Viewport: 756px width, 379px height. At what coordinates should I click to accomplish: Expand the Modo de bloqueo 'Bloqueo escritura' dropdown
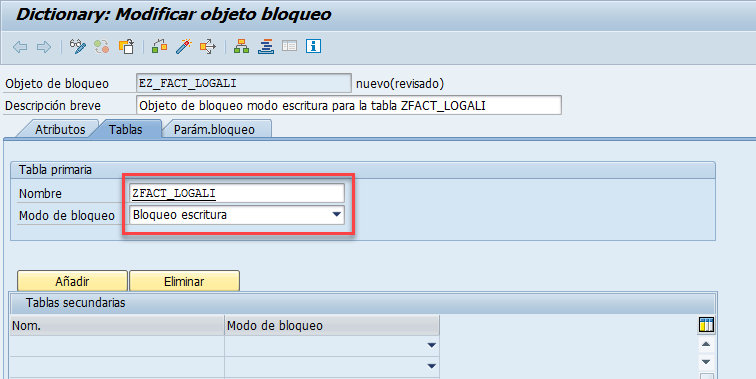coord(337,215)
